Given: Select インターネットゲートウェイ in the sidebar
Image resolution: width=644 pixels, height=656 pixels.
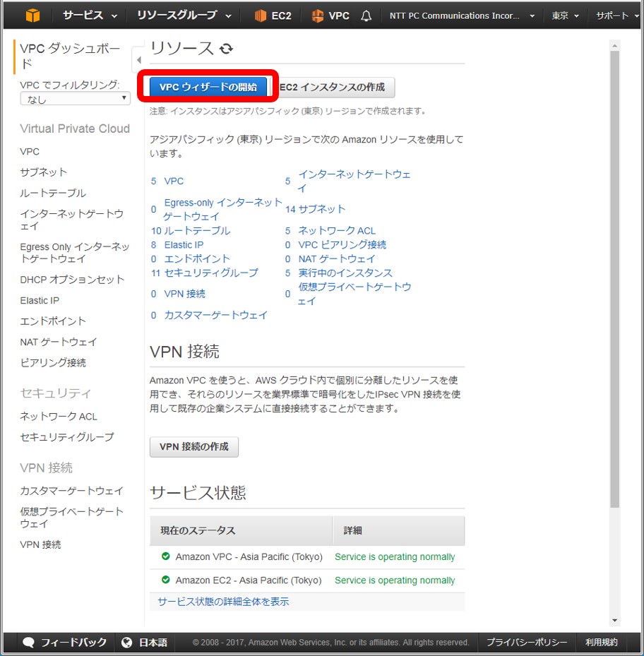Looking at the screenshot, I should pyautogui.click(x=71, y=220).
